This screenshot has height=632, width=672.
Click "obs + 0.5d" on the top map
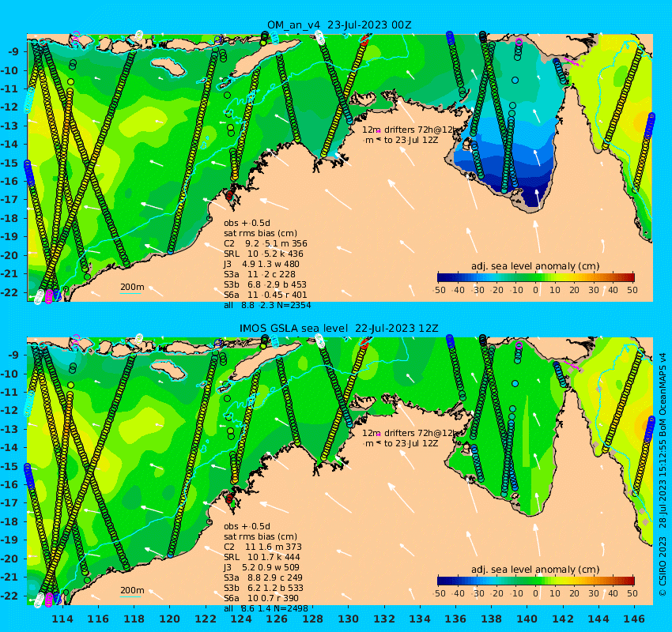click(247, 223)
